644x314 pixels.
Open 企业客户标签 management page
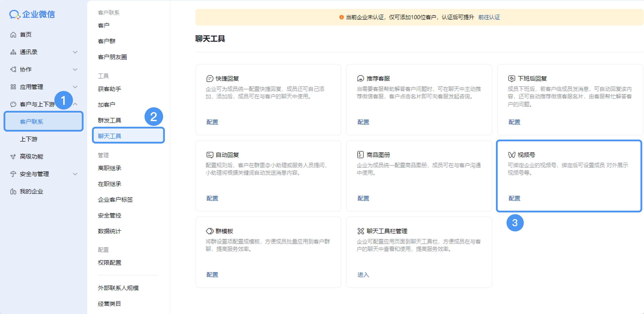pyautogui.click(x=115, y=200)
